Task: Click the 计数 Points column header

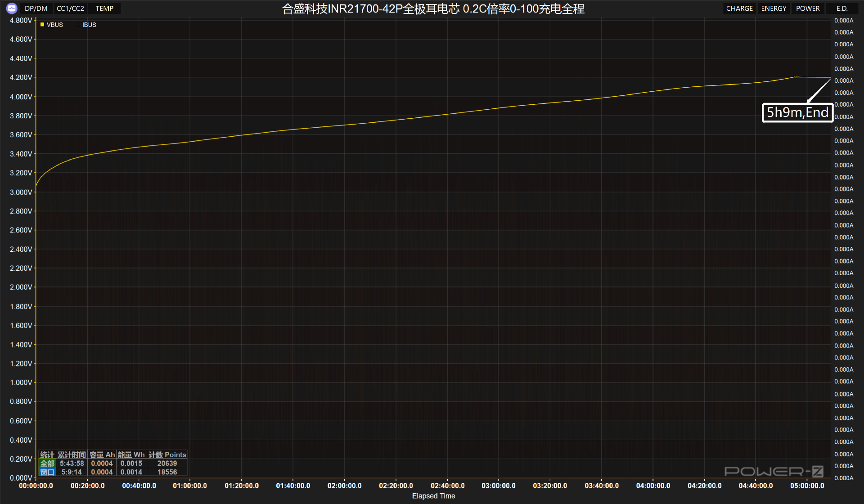Action: point(167,455)
